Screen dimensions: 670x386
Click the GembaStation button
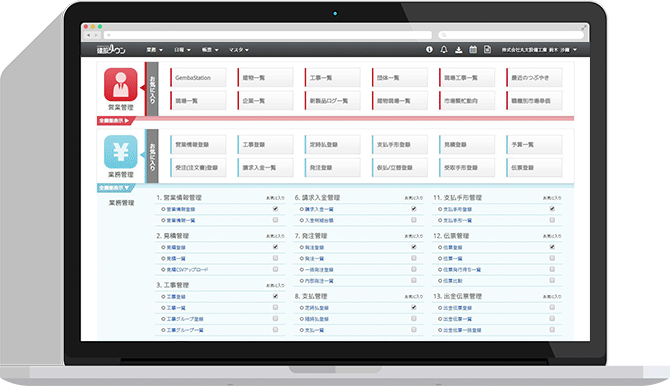(x=198, y=78)
